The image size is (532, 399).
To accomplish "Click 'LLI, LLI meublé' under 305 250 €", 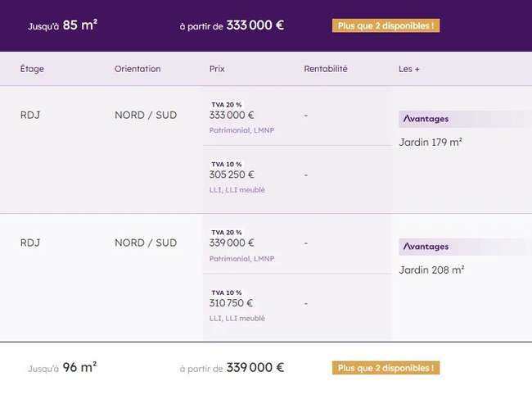I will point(237,190).
